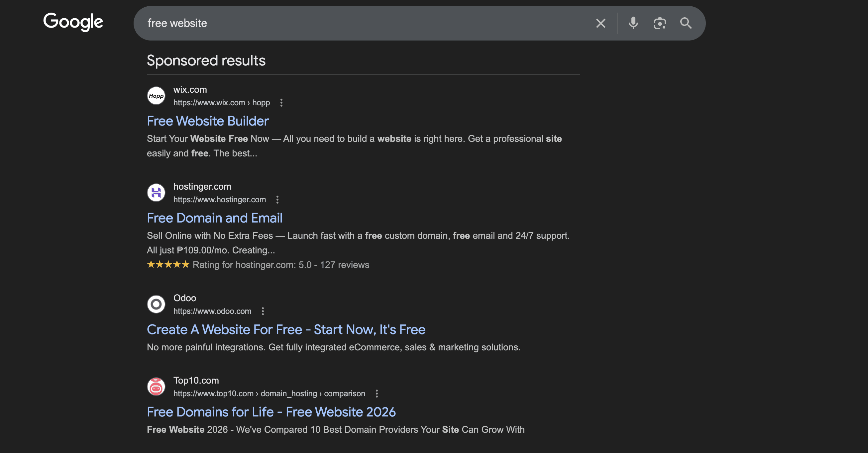The image size is (868, 453).
Task: Click the magnifier search button
Action: [686, 23]
